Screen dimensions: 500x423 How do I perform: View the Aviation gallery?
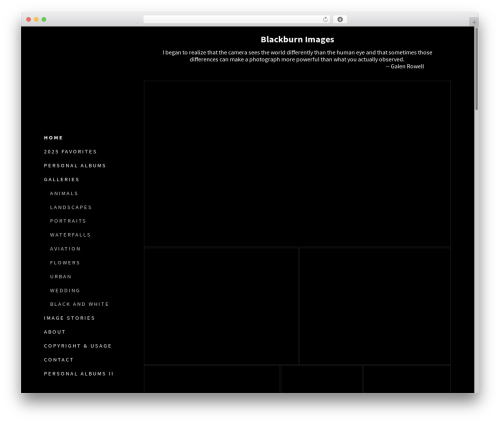coord(65,249)
